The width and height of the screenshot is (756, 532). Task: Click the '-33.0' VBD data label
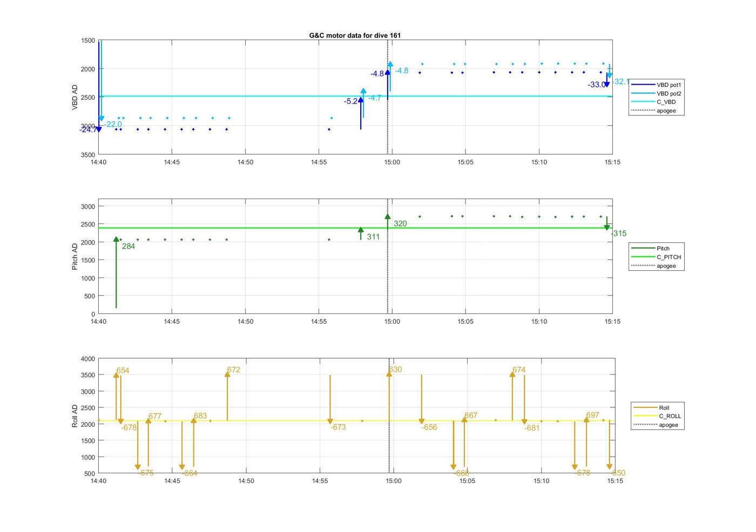click(x=597, y=85)
